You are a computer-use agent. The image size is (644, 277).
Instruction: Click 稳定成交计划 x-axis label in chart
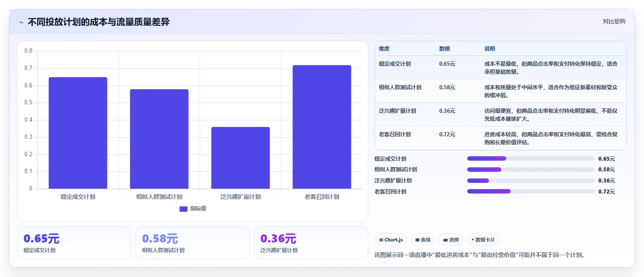(x=78, y=197)
